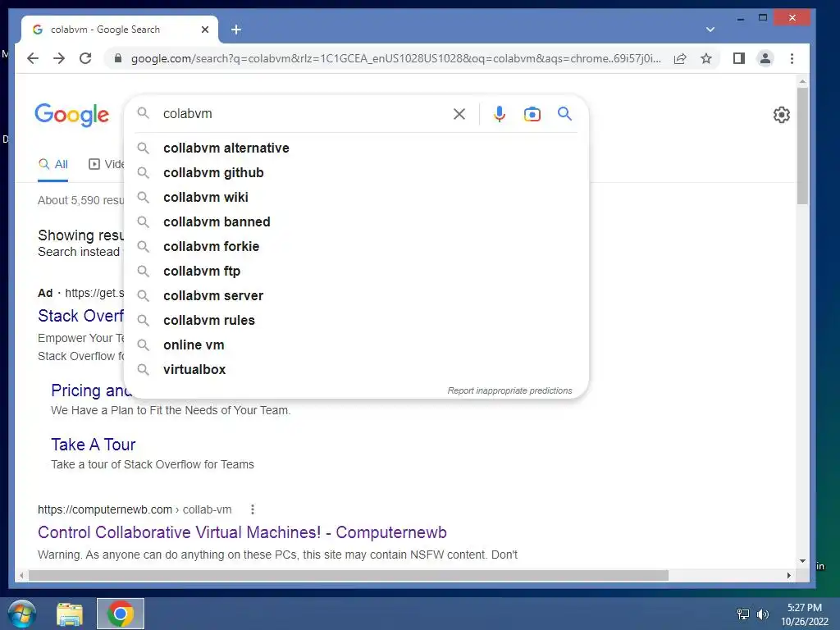Search by image with camera icon
The height and width of the screenshot is (630, 840).
532,113
